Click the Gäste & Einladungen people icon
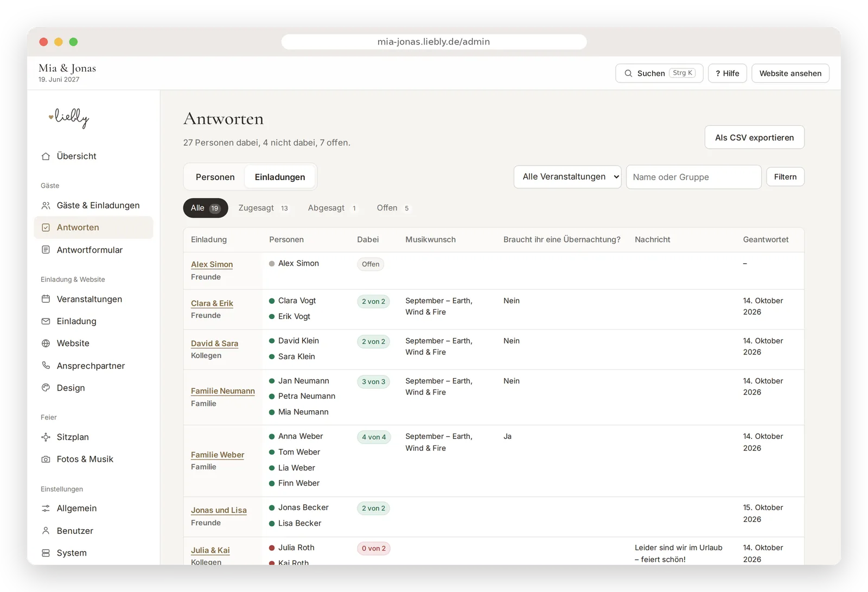The height and width of the screenshot is (592, 868). [46, 206]
